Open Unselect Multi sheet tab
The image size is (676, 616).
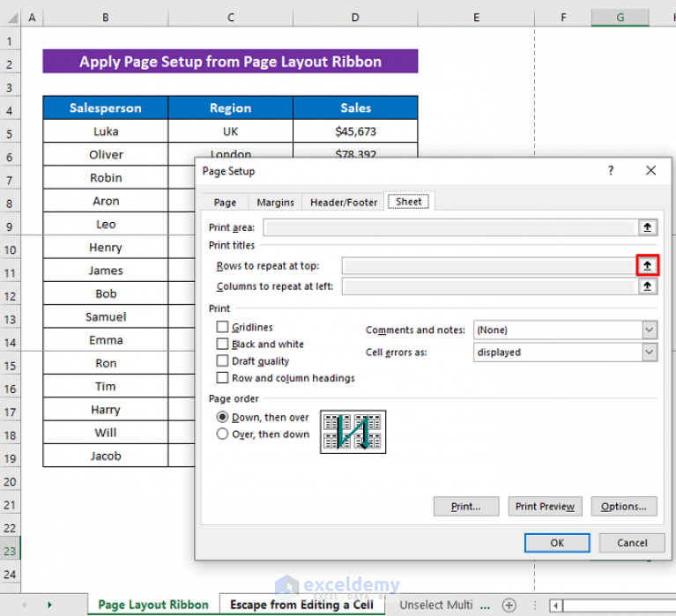(436, 605)
